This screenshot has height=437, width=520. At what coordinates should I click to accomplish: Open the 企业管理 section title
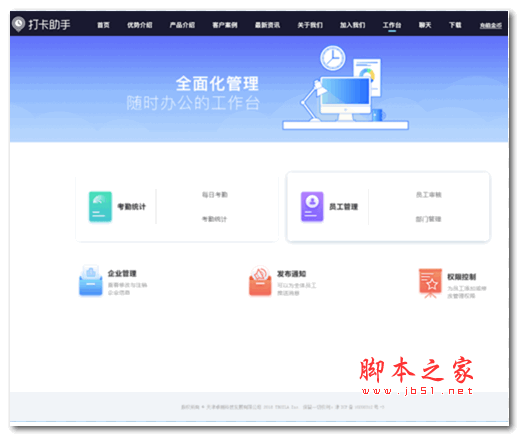(x=122, y=274)
